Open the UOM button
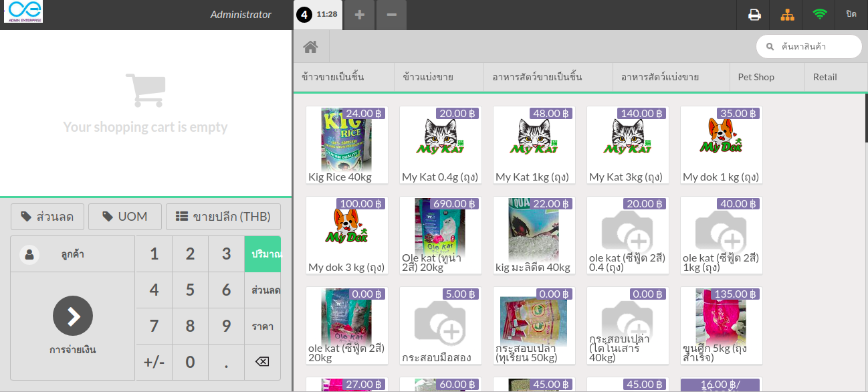868x392 pixels. tap(124, 216)
